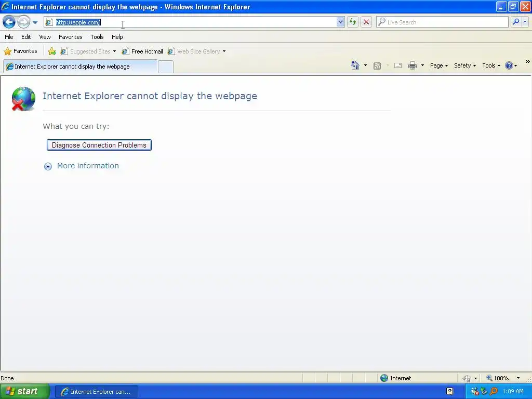Click the search magnifier button
Image resolution: width=532 pixels, height=399 pixels.
pos(516,22)
